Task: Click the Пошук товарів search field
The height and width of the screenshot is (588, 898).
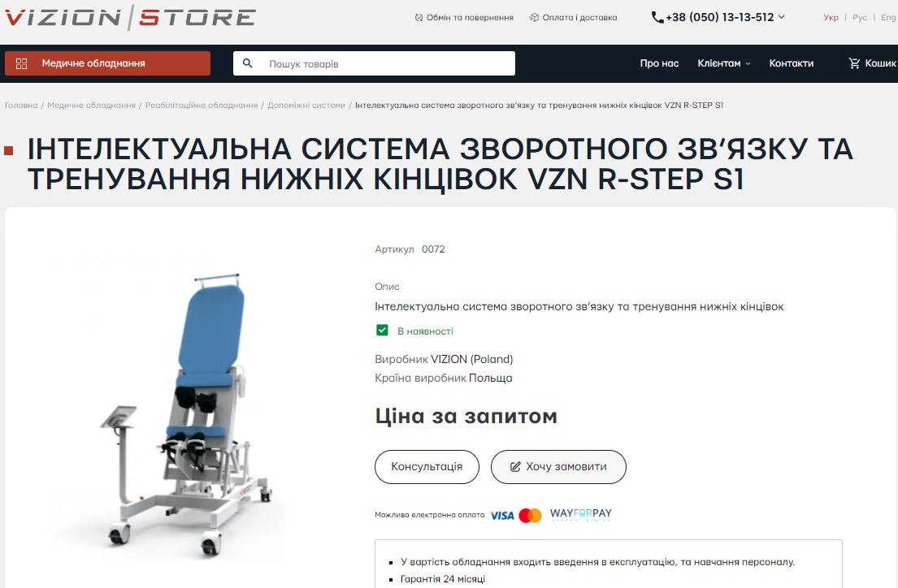Action: (x=374, y=63)
